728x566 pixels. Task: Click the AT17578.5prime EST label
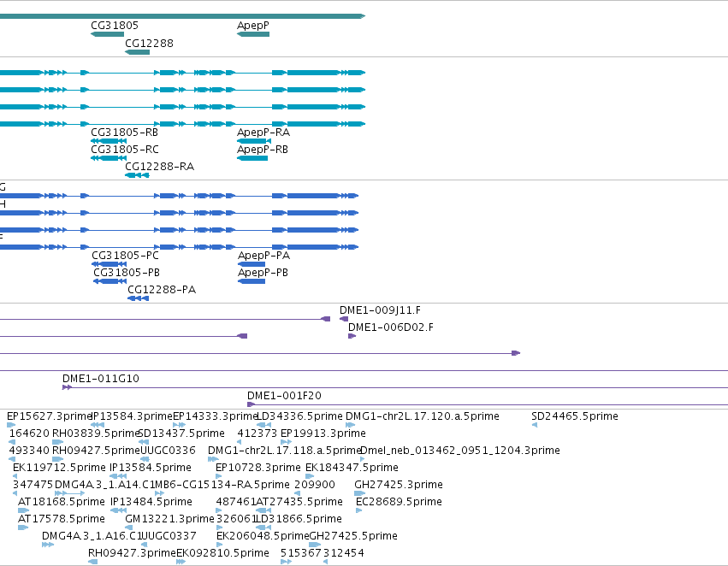(62, 519)
